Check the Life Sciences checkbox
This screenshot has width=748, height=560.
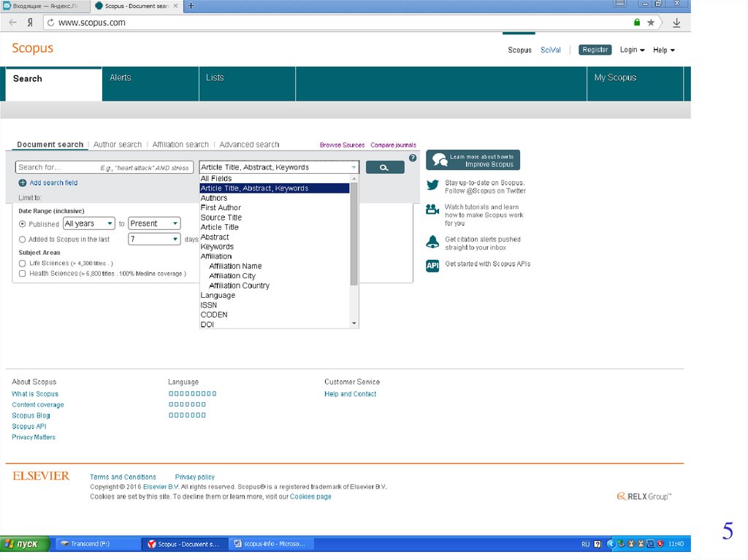pos(23,264)
